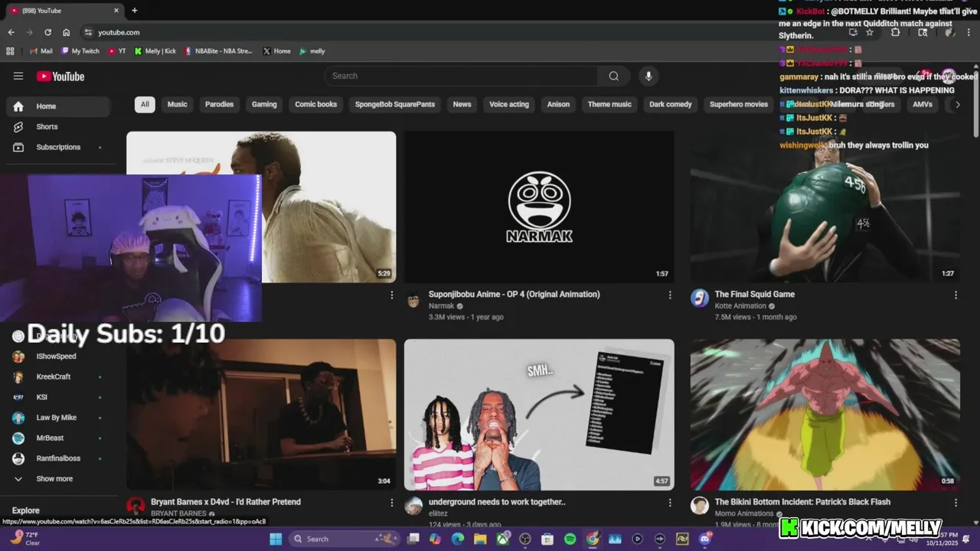
Task: Open options menu for Bryant Barnes video
Action: click(x=392, y=503)
